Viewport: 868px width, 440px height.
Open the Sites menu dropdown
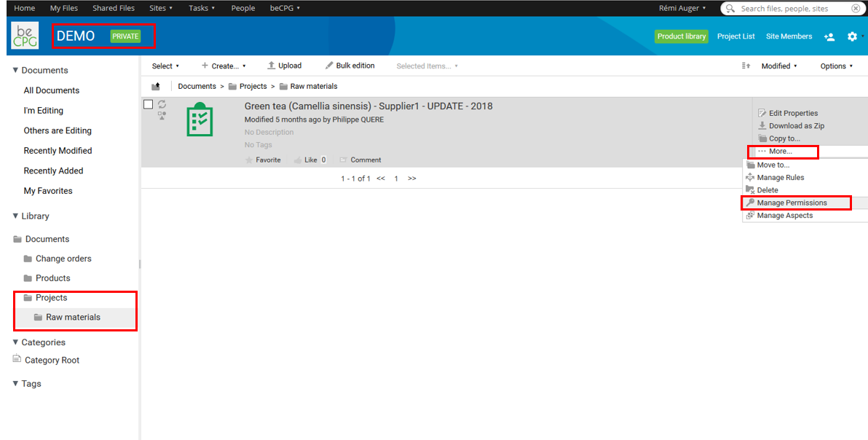(x=161, y=8)
